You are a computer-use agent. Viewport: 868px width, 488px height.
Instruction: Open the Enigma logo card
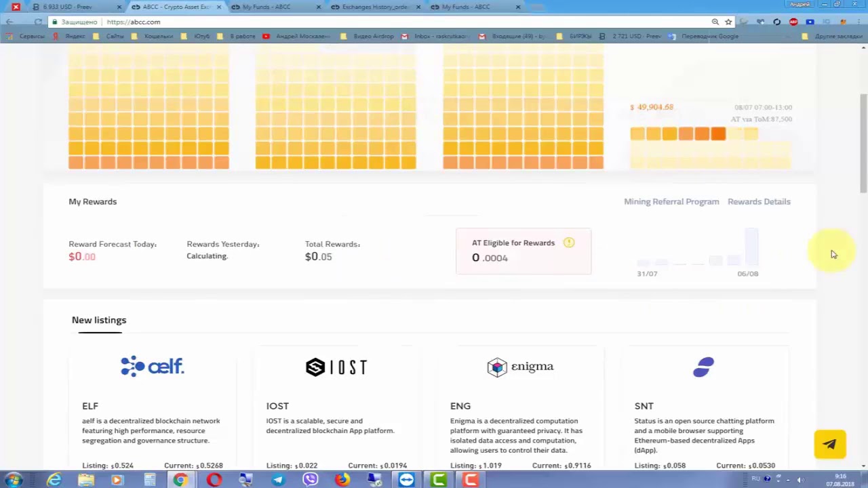520,367
